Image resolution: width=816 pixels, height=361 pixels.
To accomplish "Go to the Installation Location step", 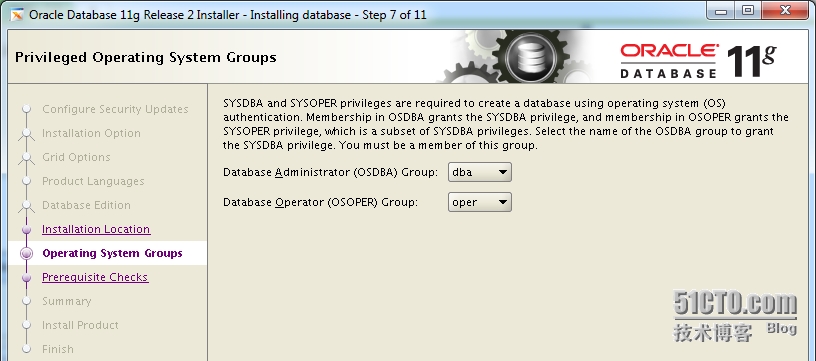I will [x=96, y=229].
